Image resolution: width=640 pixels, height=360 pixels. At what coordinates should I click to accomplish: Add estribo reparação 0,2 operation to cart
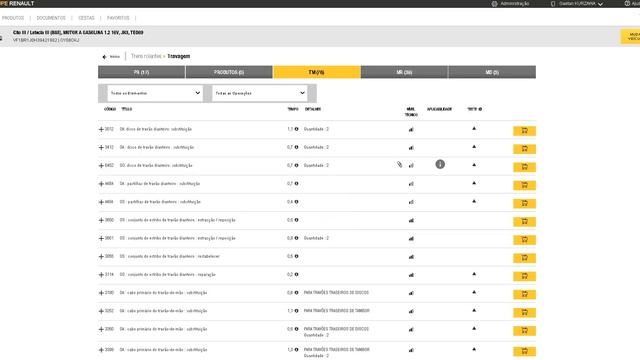coord(524,276)
